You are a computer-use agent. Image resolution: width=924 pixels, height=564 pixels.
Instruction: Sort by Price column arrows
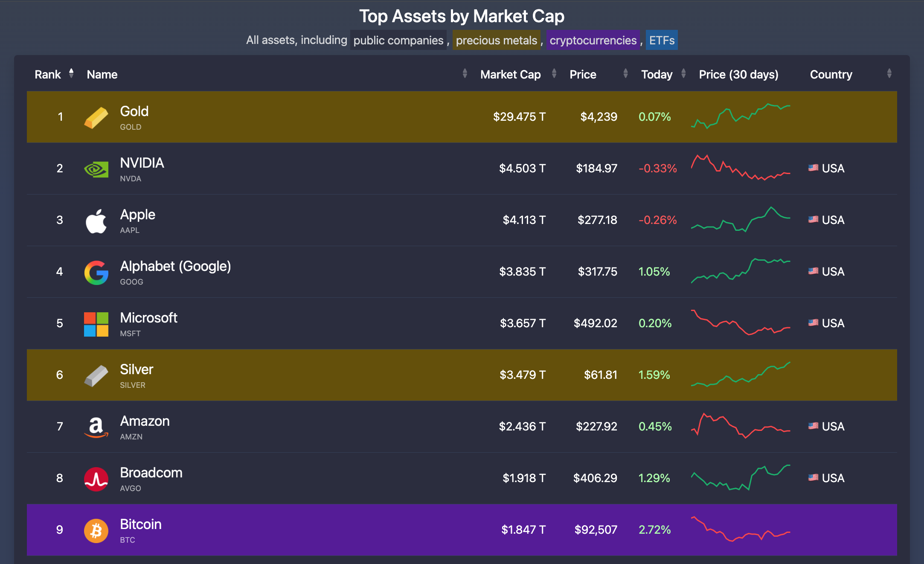[625, 73]
